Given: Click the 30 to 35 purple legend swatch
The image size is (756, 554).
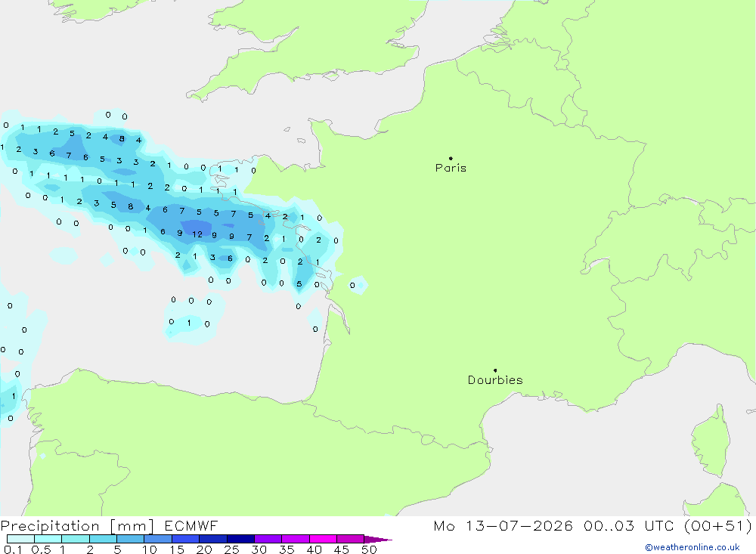Looking at the screenshot, I should pyautogui.click(x=268, y=539).
